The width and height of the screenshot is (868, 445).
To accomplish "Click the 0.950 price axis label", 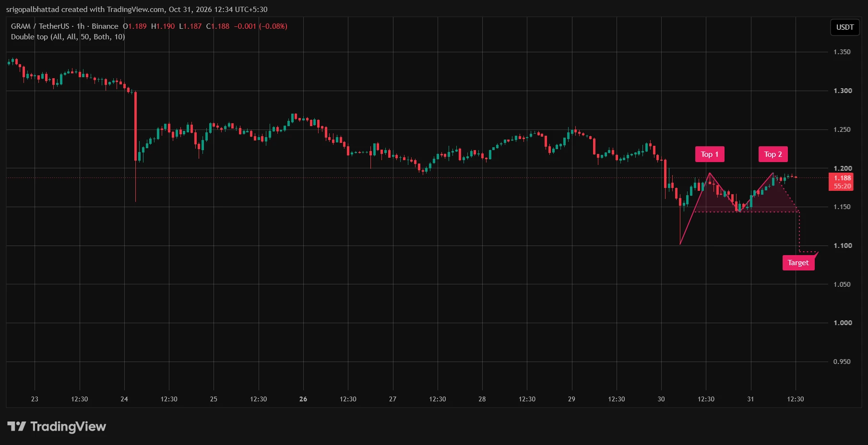I will [x=842, y=362].
